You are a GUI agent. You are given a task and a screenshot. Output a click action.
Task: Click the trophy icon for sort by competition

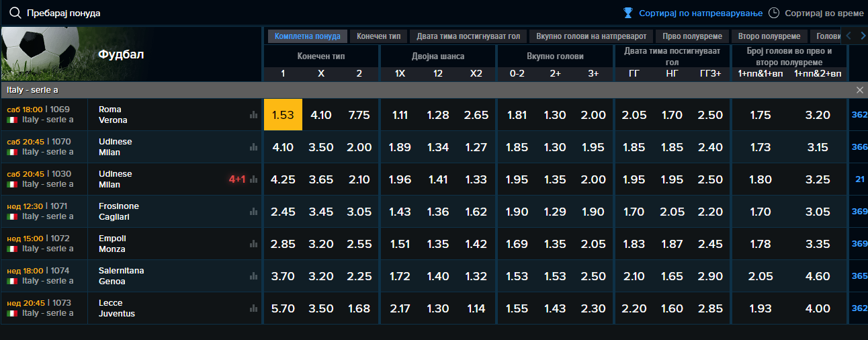click(628, 13)
